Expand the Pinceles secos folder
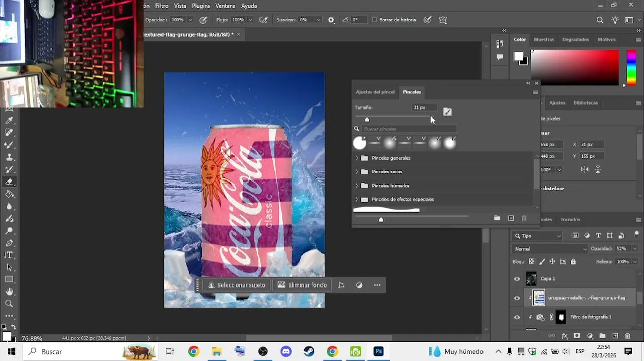The width and height of the screenshot is (644, 361). click(357, 171)
